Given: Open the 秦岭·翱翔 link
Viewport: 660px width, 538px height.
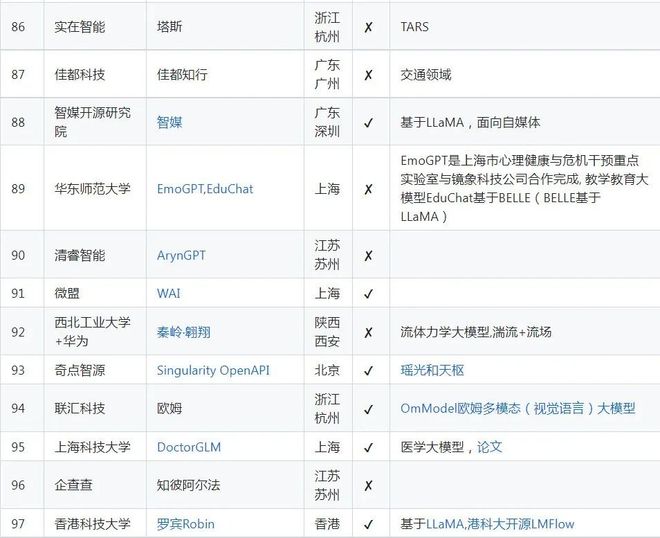Looking at the screenshot, I should (x=184, y=332).
